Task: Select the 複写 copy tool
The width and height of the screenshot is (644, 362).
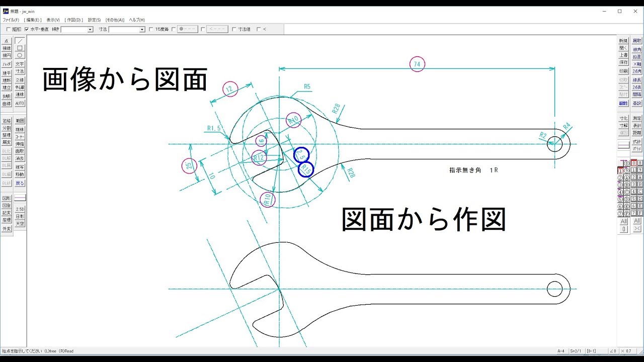Action: pos(20,167)
